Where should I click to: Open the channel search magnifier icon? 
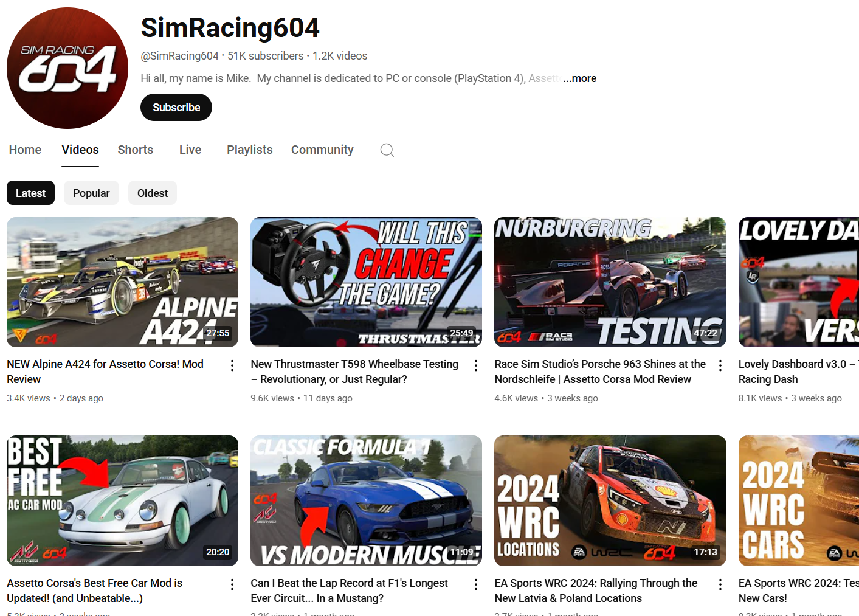click(387, 150)
